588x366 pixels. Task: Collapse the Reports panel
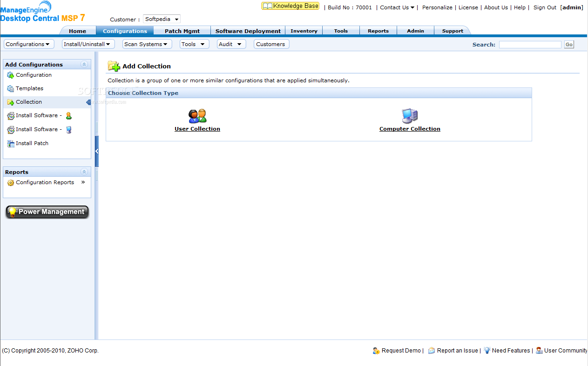(84, 172)
